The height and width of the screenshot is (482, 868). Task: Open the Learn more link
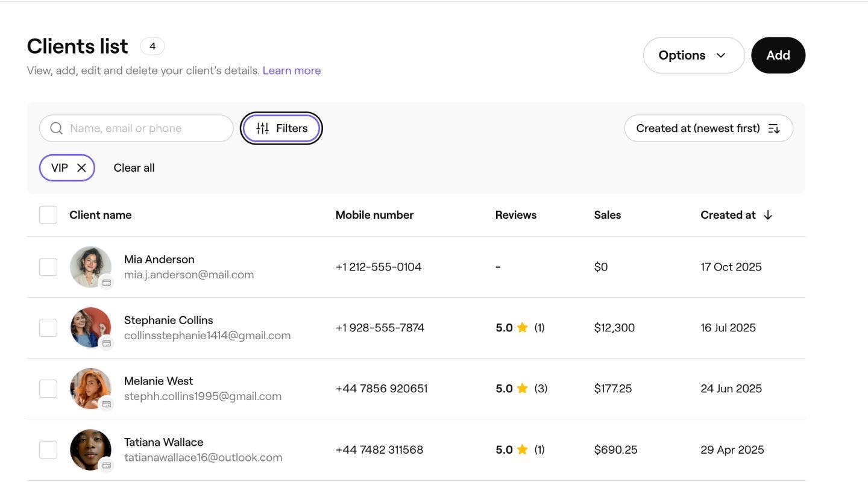coord(291,70)
